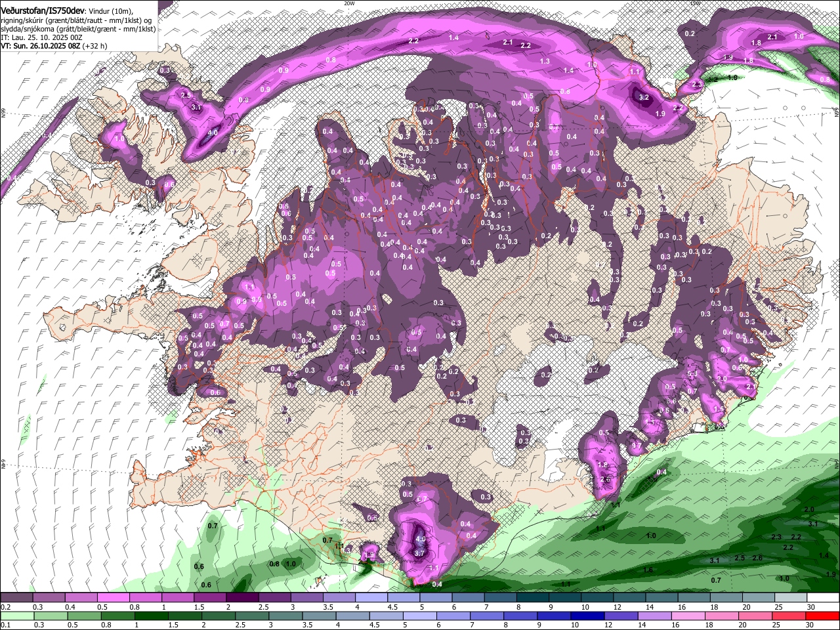Select the darkest purple 2 mm snow swatch
Viewport: 840px width, 630px height.
pyautogui.click(x=243, y=598)
